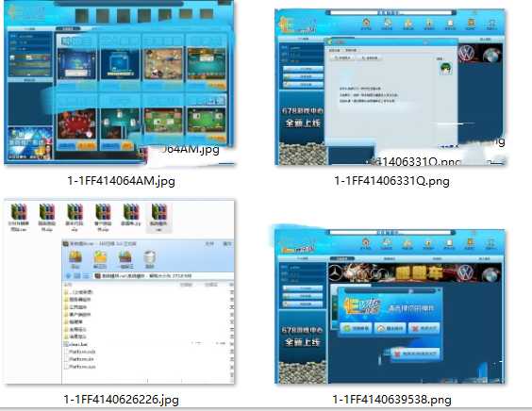Select the 1-1FF4140639538.png image thumbnail
The image size is (532, 411).
[x=390, y=305]
